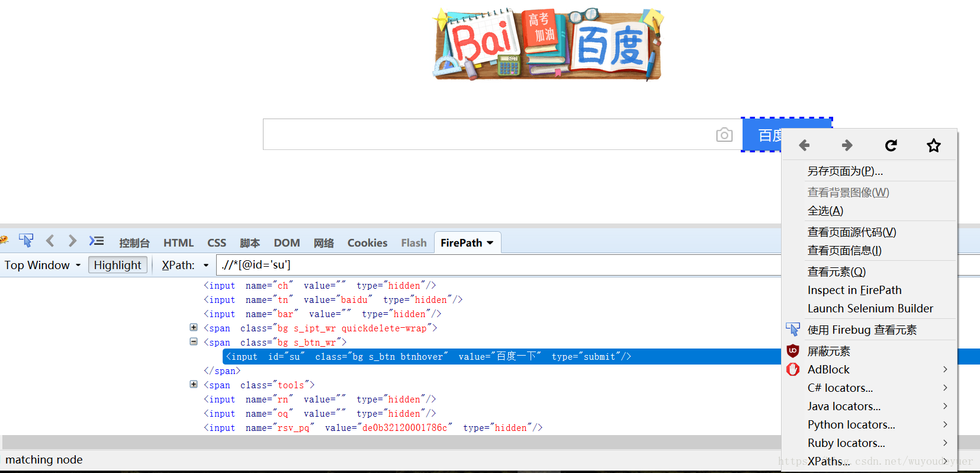Click the XPath expression input field

[499, 265]
